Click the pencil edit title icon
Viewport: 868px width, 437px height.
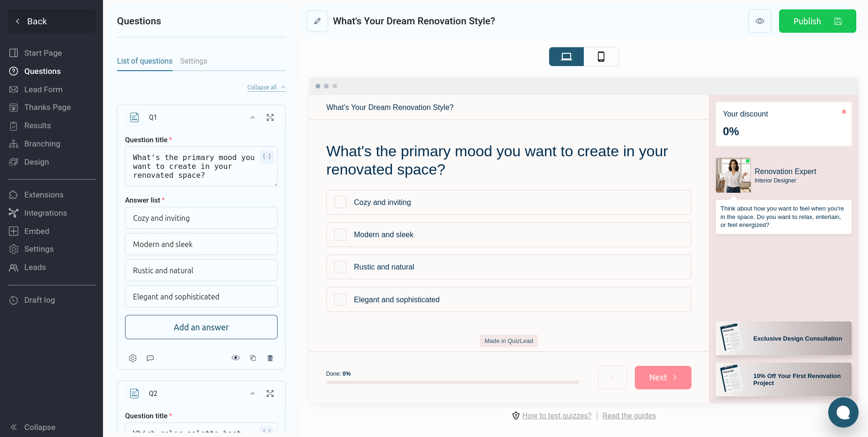point(317,21)
